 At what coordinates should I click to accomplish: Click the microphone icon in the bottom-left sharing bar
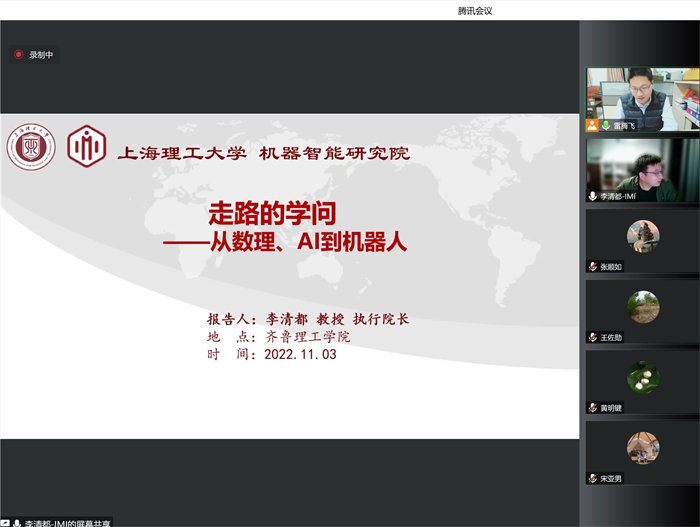click(x=17, y=522)
